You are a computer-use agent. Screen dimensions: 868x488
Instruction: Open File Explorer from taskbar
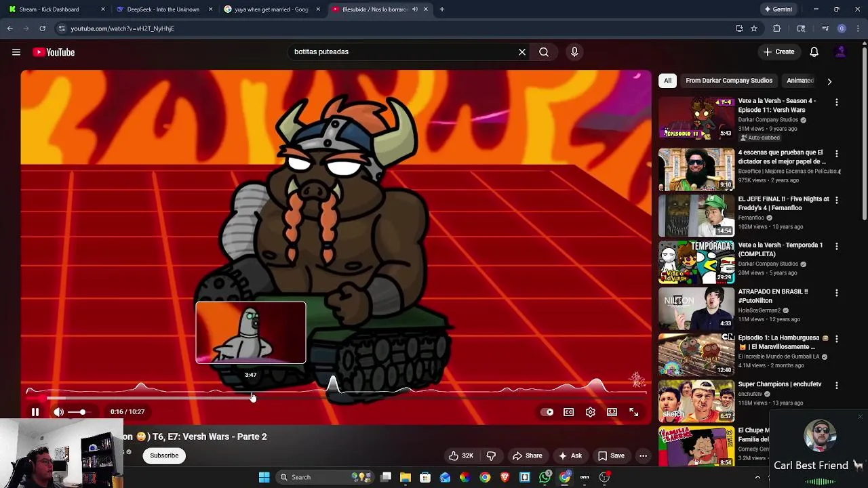406,477
